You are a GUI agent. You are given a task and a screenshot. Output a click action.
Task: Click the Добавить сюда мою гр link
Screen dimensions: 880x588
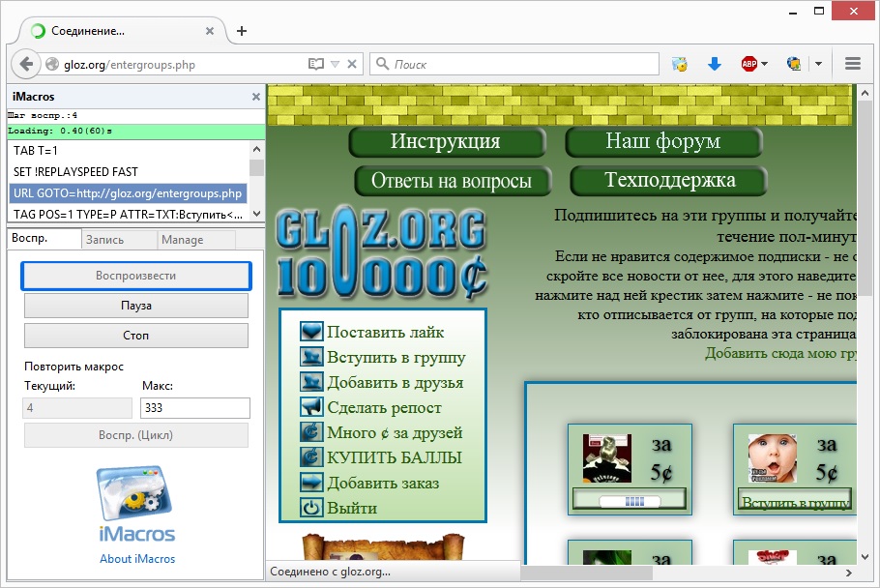point(780,353)
